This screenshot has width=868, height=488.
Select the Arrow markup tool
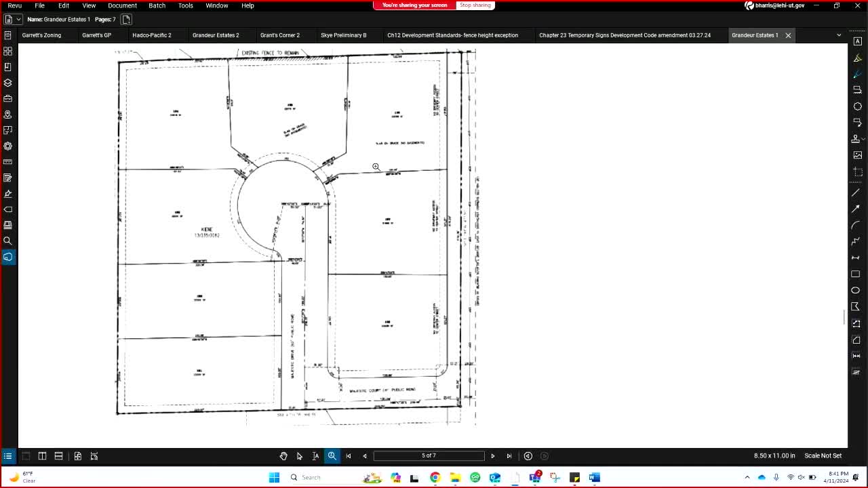tap(856, 209)
